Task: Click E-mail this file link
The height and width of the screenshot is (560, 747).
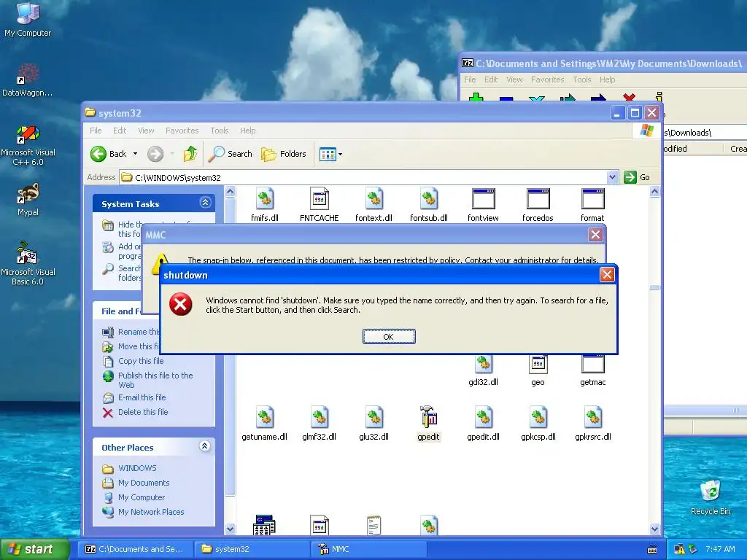Action: pyautogui.click(x=142, y=397)
